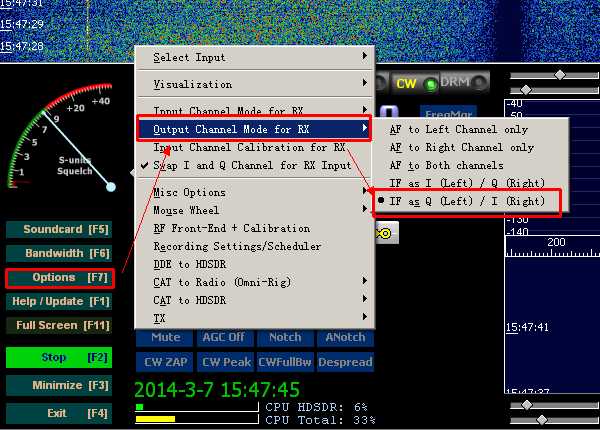The height and width of the screenshot is (430, 600).
Task: Select DRM mode
Action: 464,82
